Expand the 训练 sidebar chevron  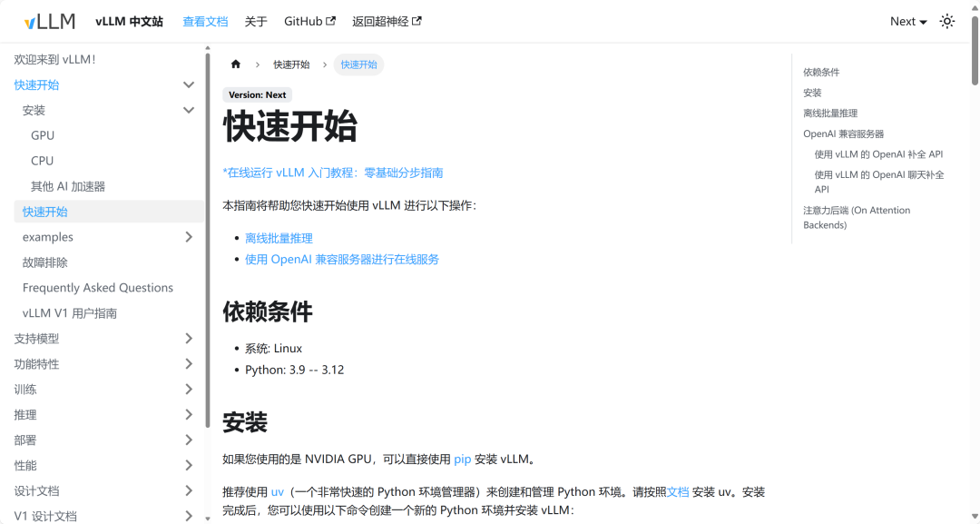pos(188,389)
